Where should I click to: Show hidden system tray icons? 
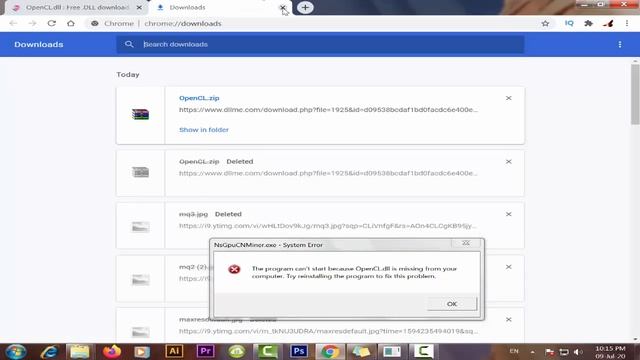point(532,351)
